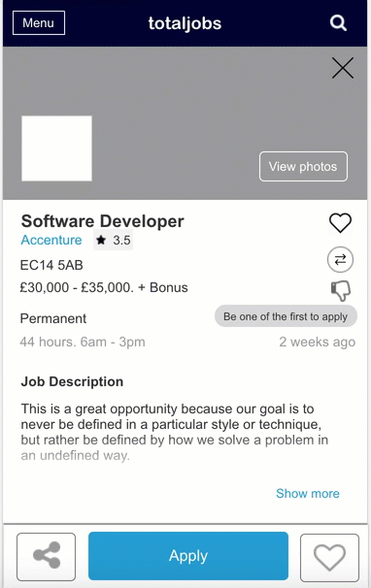Open the Accenture company link

[51, 240]
